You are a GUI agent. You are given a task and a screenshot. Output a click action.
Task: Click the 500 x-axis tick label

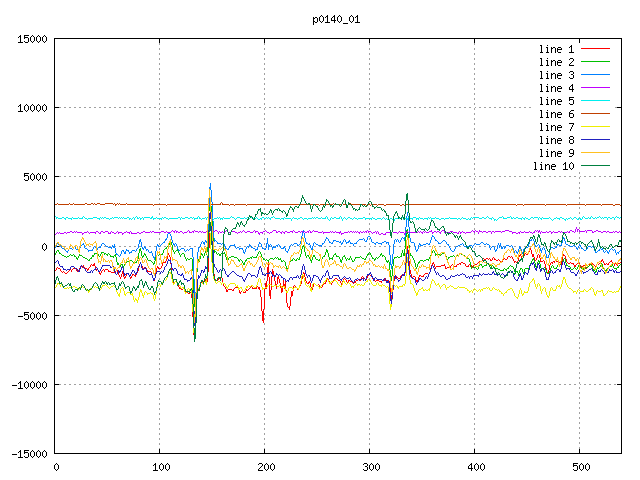(579, 467)
